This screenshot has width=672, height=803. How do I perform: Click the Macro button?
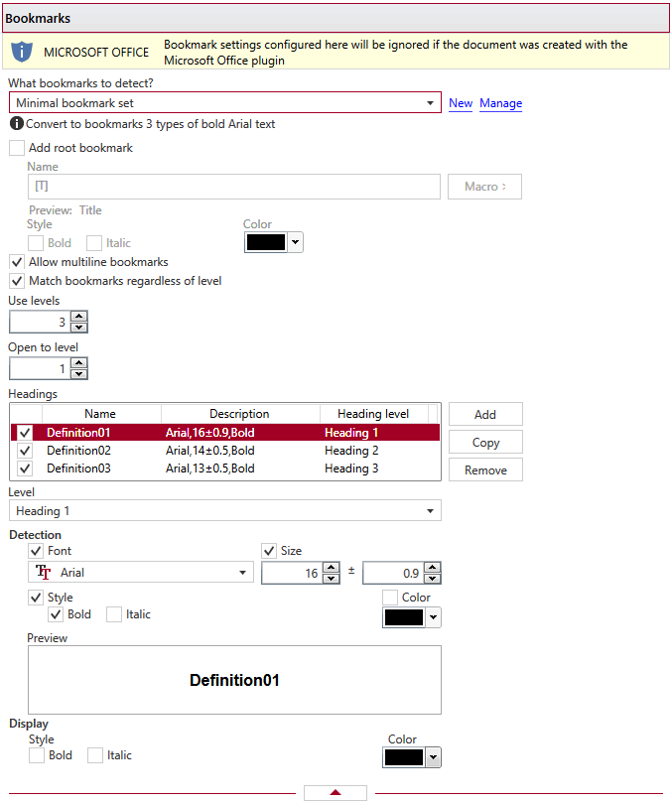tap(484, 187)
